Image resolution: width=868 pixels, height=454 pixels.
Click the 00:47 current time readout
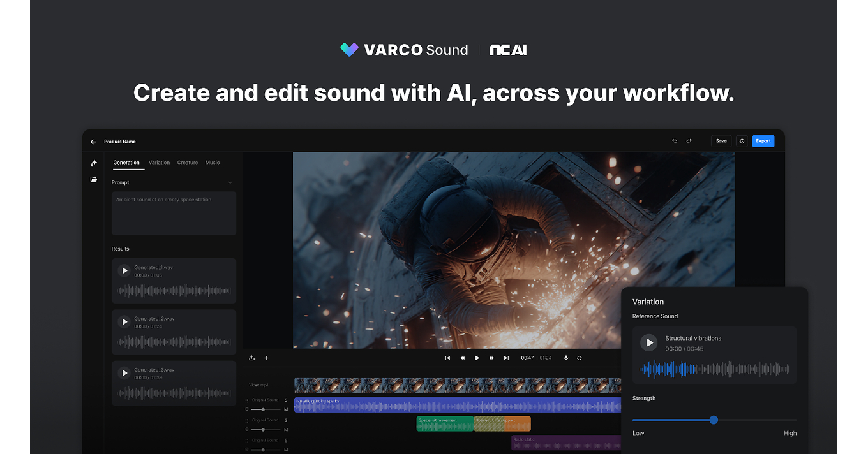pos(527,358)
